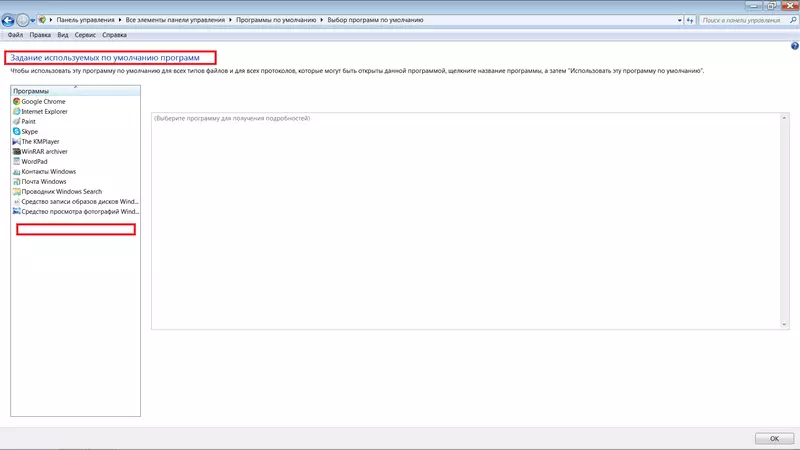Open the Файл menu
Screen dimensions: 800x450
click(x=15, y=35)
